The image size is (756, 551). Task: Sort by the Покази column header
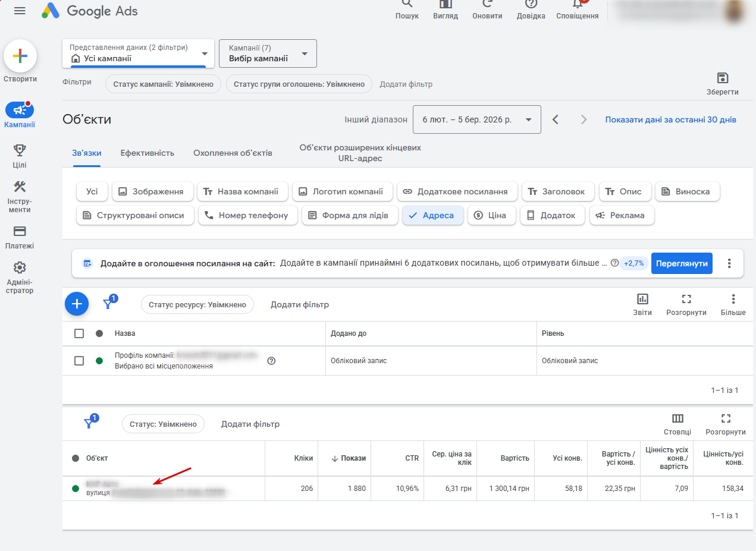[x=349, y=458]
